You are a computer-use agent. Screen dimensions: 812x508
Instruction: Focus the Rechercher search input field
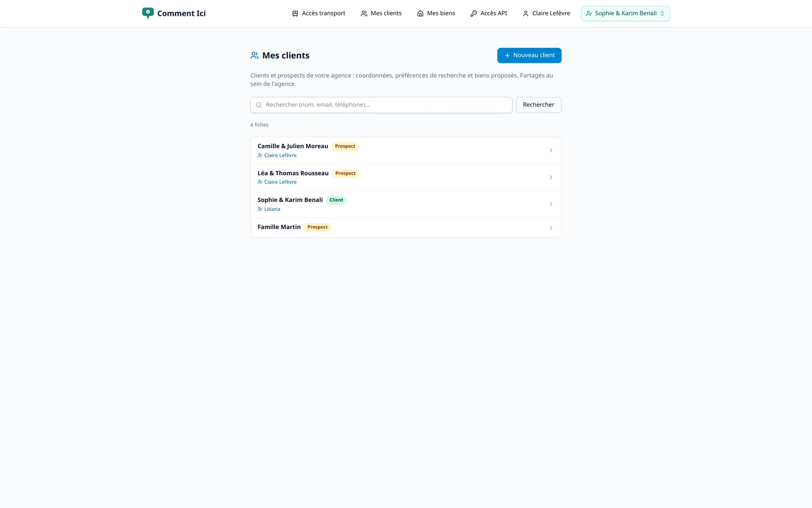[x=381, y=105]
